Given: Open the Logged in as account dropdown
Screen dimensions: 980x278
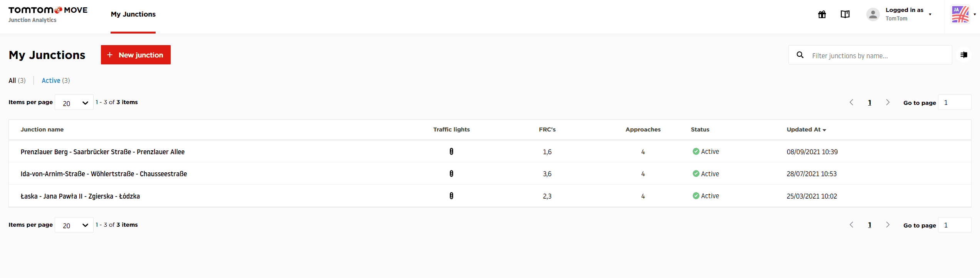Looking at the screenshot, I should pos(908,14).
